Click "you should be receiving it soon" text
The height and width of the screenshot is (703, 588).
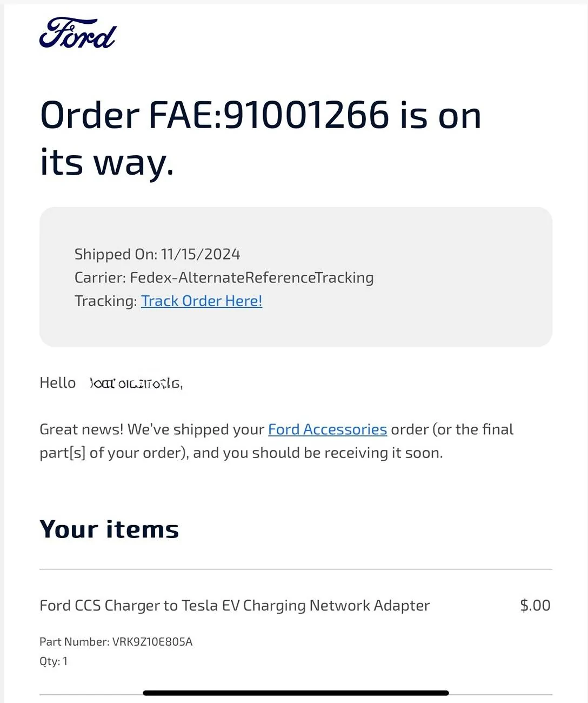click(x=347, y=453)
